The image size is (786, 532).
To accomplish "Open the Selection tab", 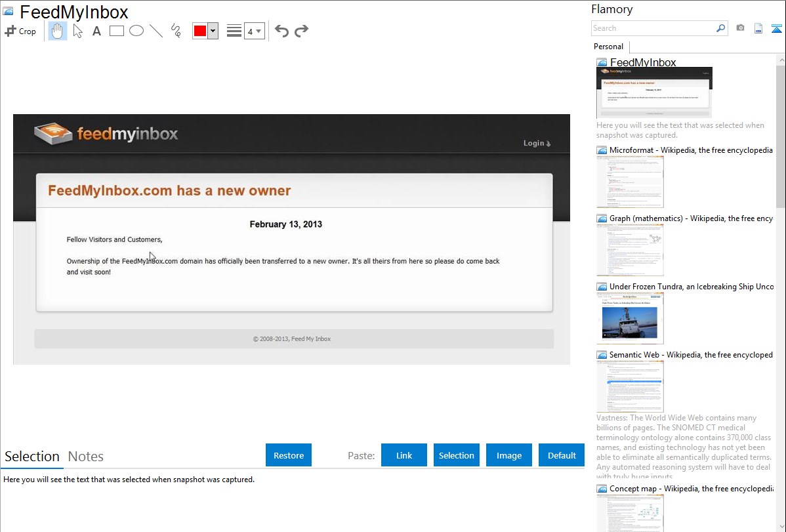I will (x=31, y=457).
